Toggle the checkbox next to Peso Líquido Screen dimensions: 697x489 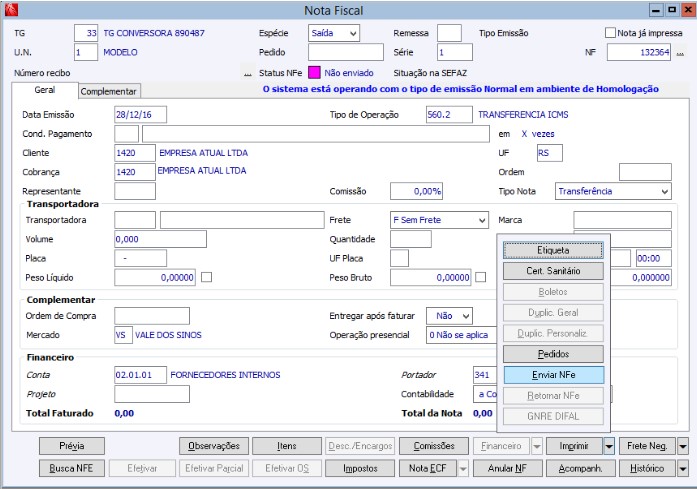[207, 277]
